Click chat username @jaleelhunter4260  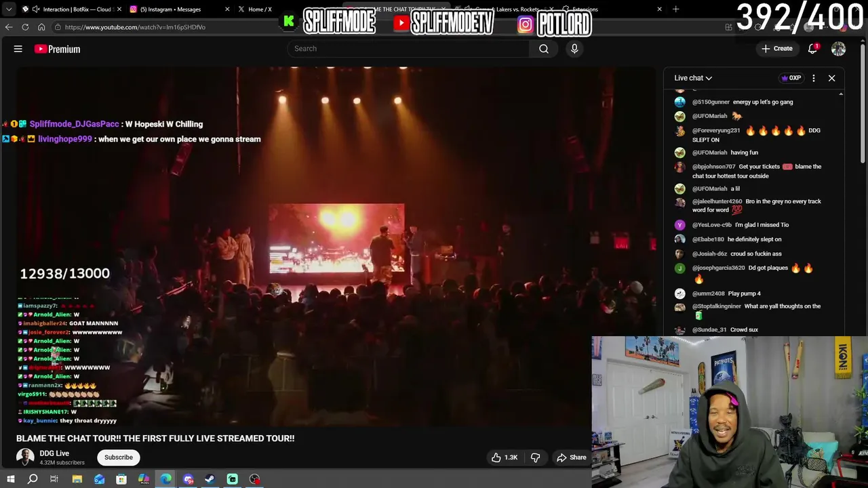point(717,201)
